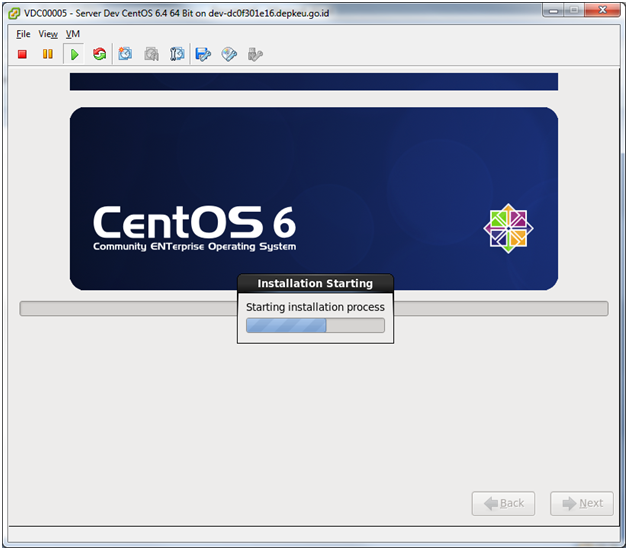Pause the VM with the Suspend icon

pyautogui.click(x=48, y=54)
